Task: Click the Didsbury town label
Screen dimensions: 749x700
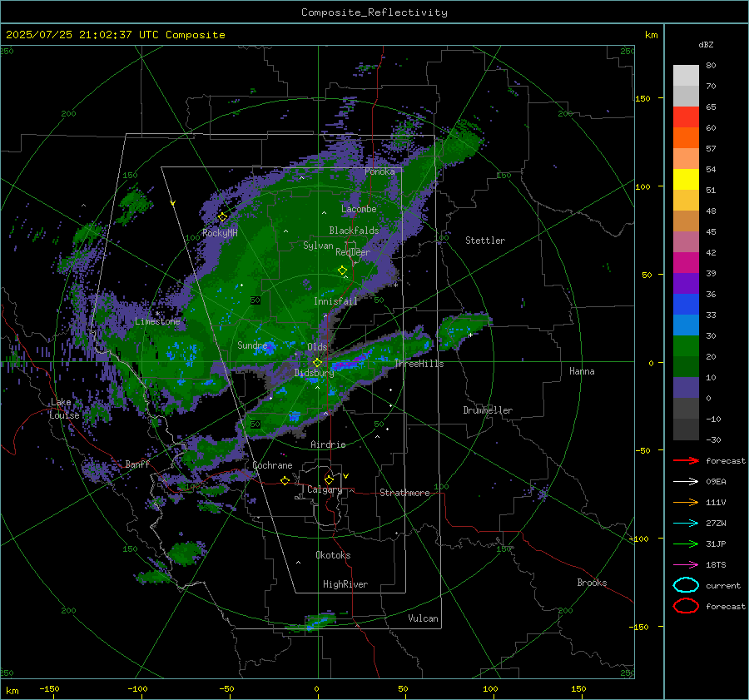Action: (314, 373)
